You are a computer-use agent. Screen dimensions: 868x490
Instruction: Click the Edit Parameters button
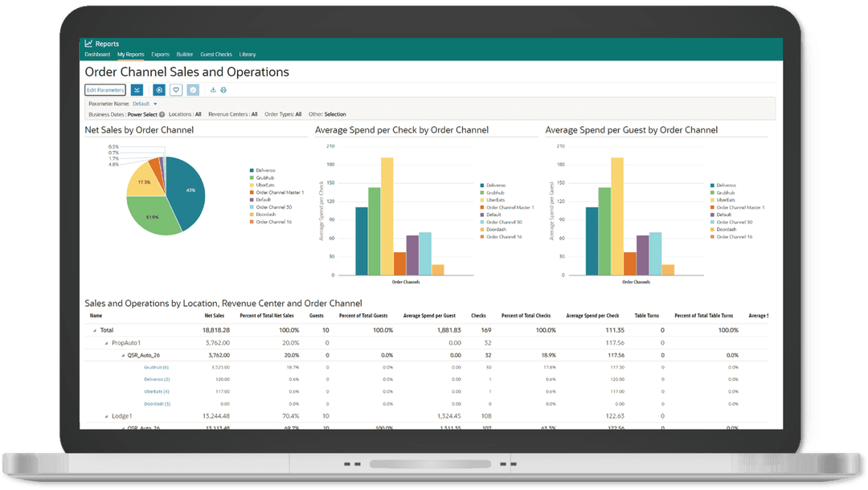point(105,90)
